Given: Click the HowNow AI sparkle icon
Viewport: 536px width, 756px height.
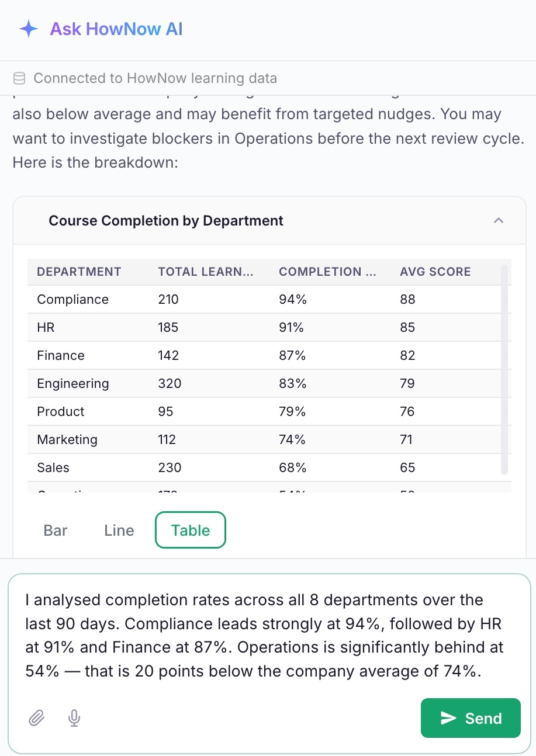Looking at the screenshot, I should coord(29,29).
